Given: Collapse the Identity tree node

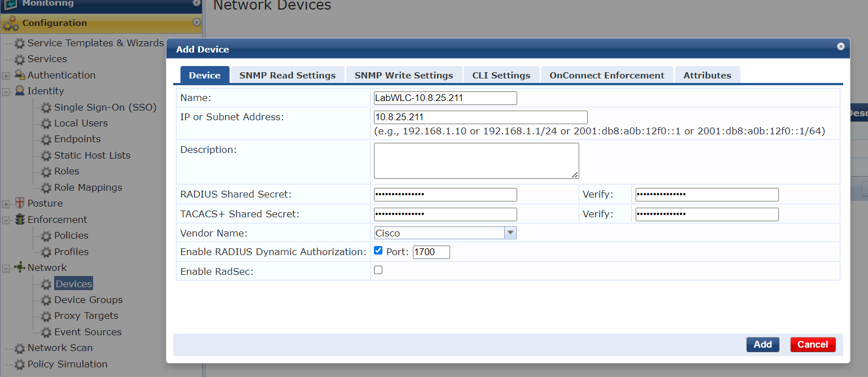Looking at the screenshot, I should click(x=6, y=91).
